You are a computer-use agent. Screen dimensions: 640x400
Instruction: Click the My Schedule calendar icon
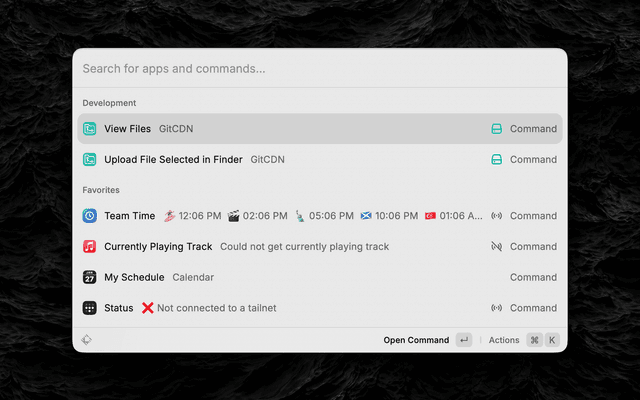[x=90, y=277]
